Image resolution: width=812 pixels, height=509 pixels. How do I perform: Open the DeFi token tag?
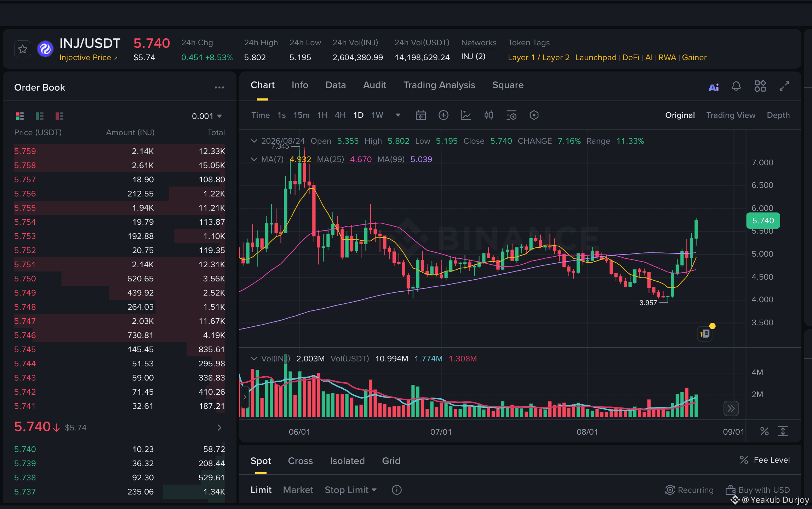tap(631, 58)
